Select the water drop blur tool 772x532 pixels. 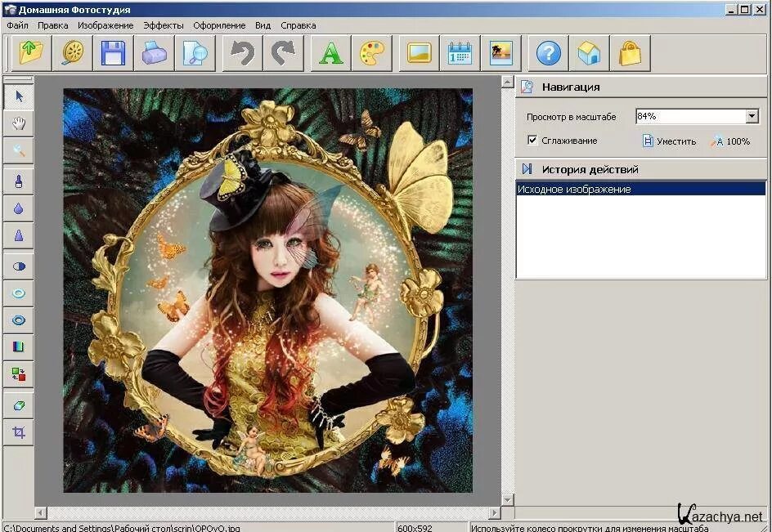[19, 208]
